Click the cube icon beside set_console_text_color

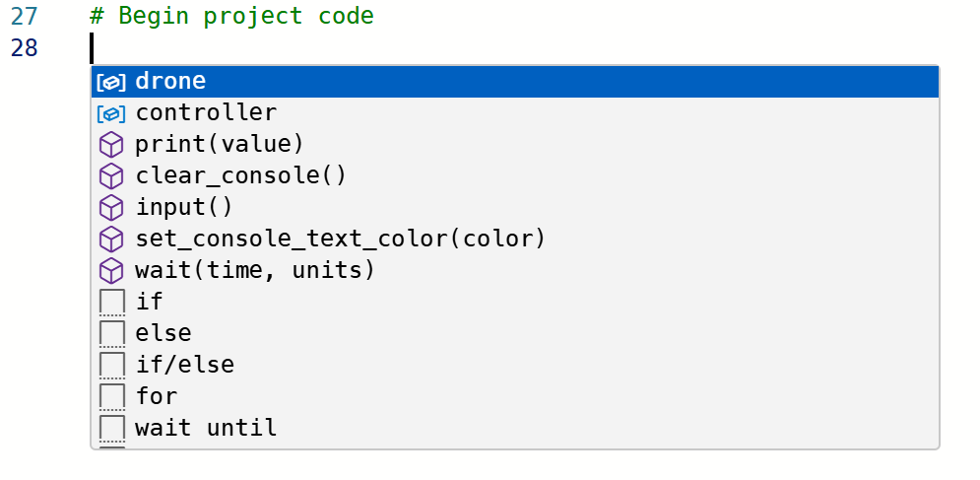(112, 240)
